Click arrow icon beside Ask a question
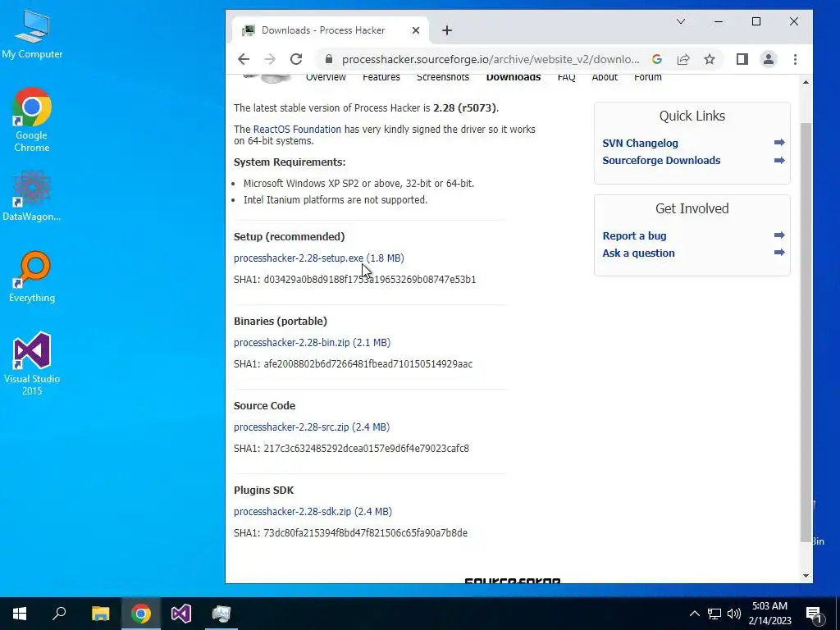The width and height of the screenshot is (840, 630). click(779, 253)
